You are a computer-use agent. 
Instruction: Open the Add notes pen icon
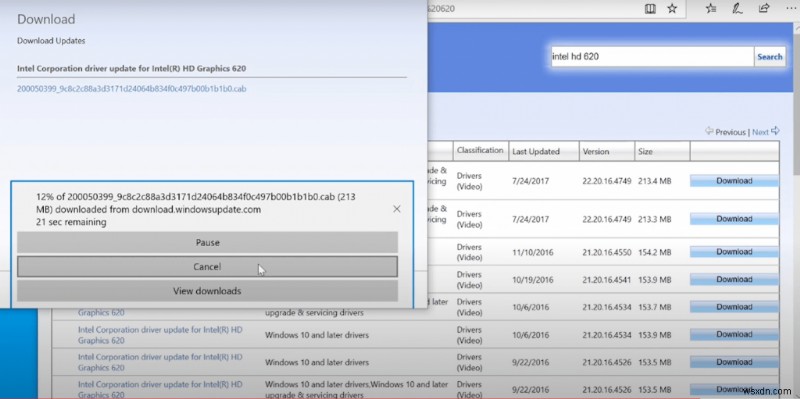737,8
